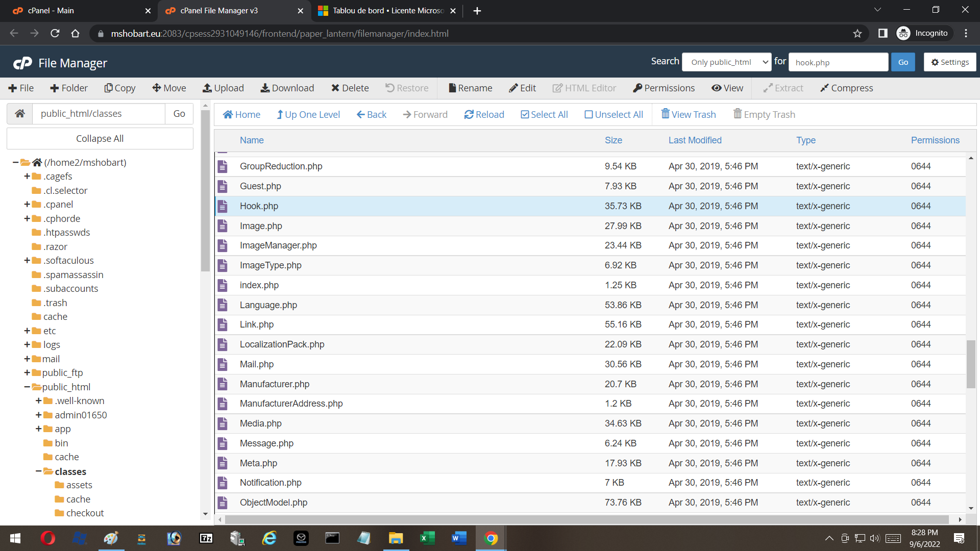The image size is (980, 551).
Task: Create new Folder via toolbar
Action: 69,88
